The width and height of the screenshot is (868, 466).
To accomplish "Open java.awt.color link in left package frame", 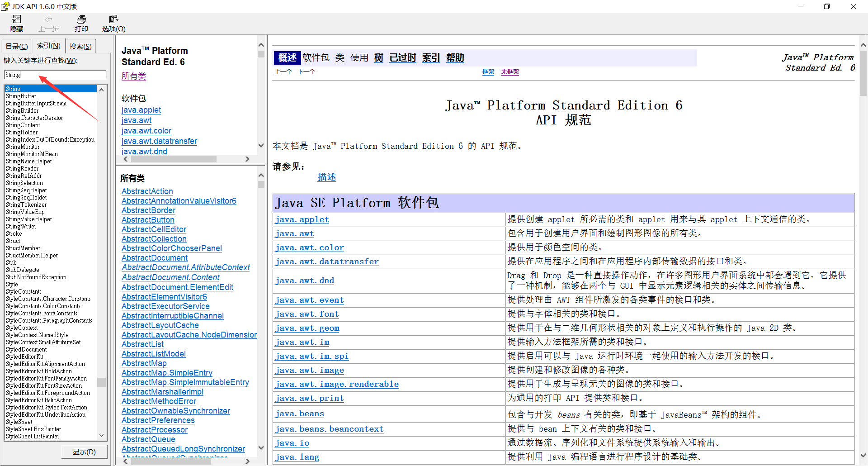I will point(146,131).
